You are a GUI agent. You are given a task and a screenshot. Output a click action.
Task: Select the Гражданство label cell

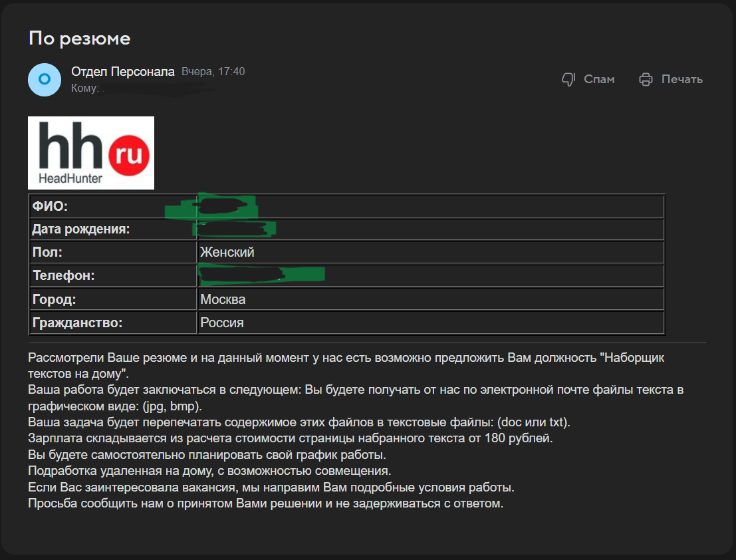113,323
